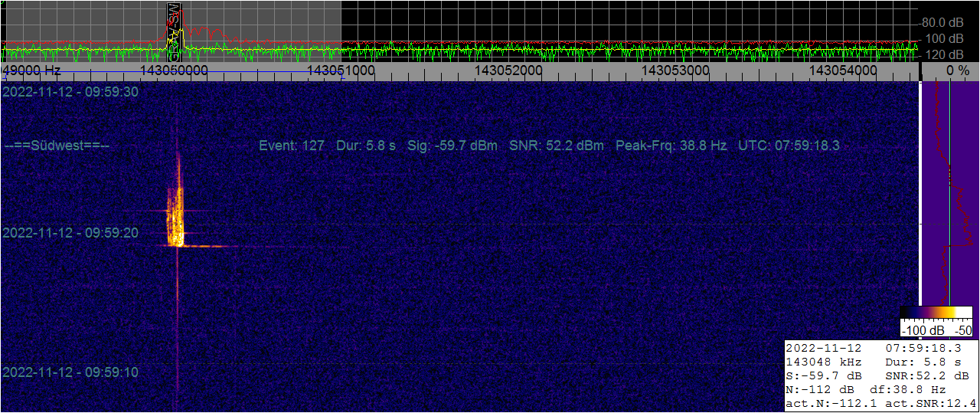
Task: Click the 120 dB amplitude axis label
Action: [x=946, y=55]
